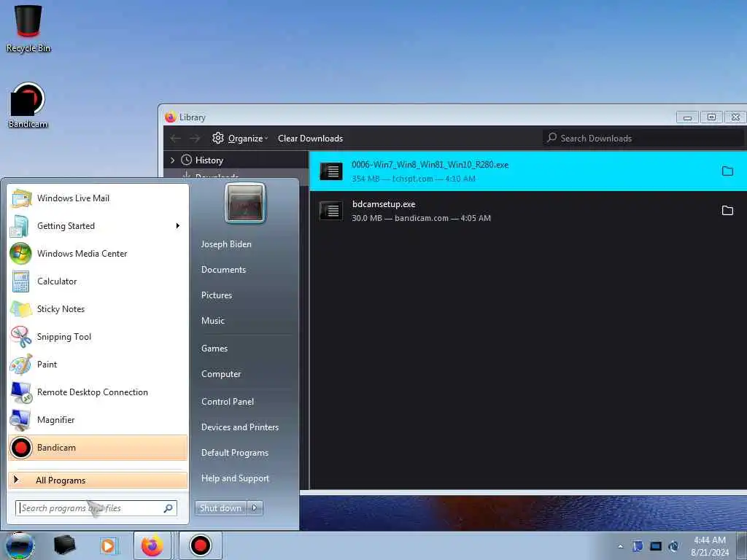Switch to Firefox on the taskbar
Screen dimensions: 747x560
click(x=152, y=545)
